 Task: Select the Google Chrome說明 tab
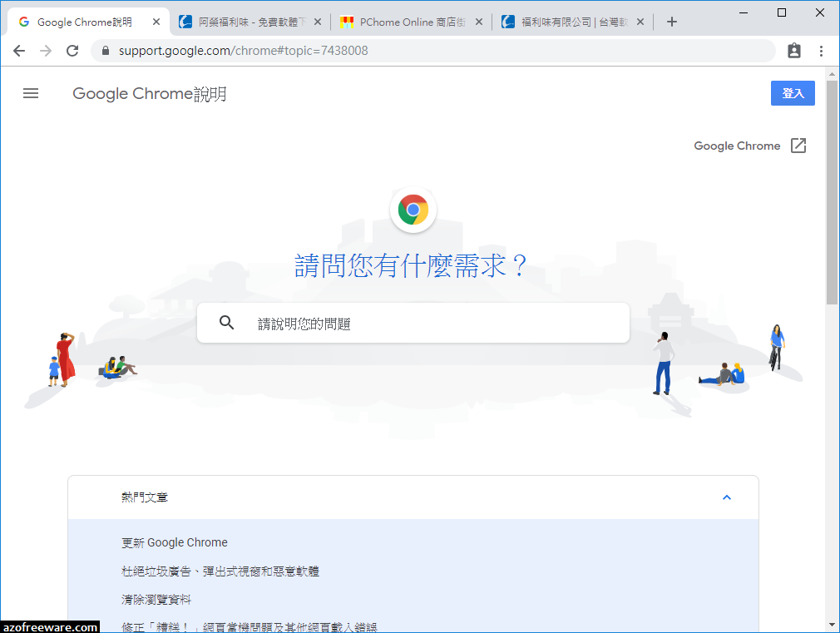click(88, 22)
